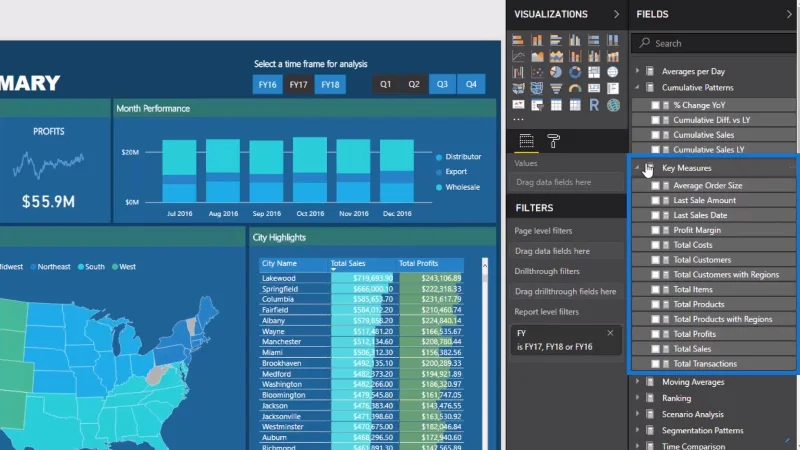Filter to quarter Q1
The height and width of the screenshot is (450, 800).
[x=385, y=84]
